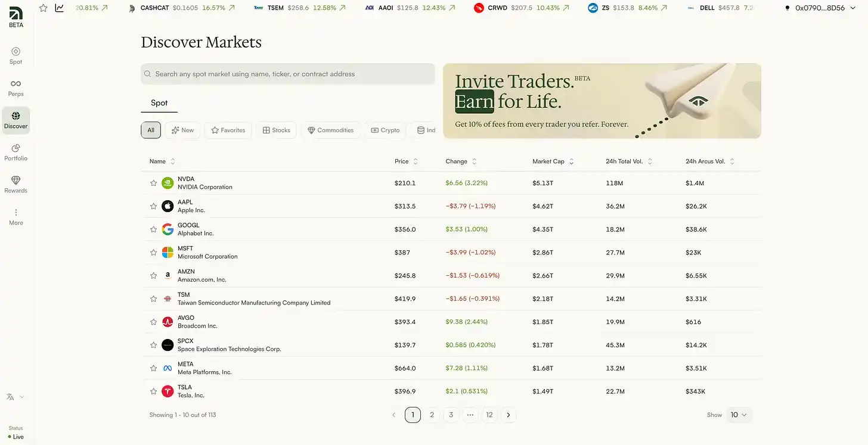Sort table by Change column
The image size is (868, 445).
point(461,161)
